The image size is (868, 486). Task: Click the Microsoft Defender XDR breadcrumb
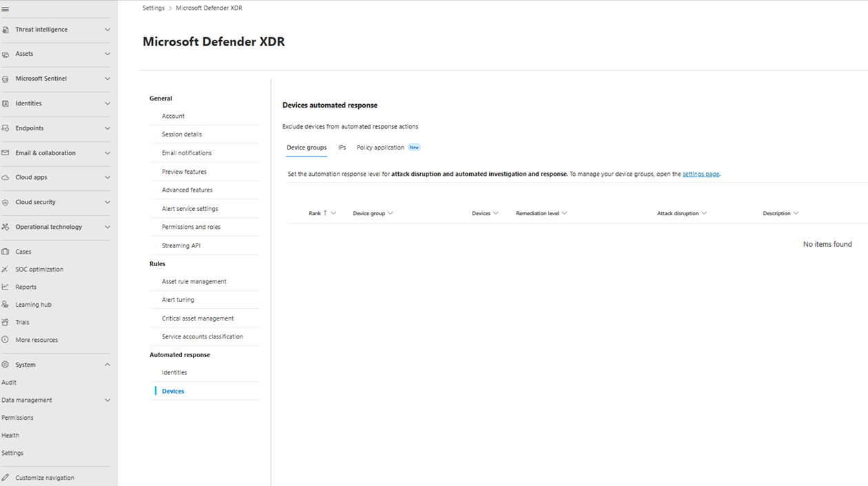point(209,8)
